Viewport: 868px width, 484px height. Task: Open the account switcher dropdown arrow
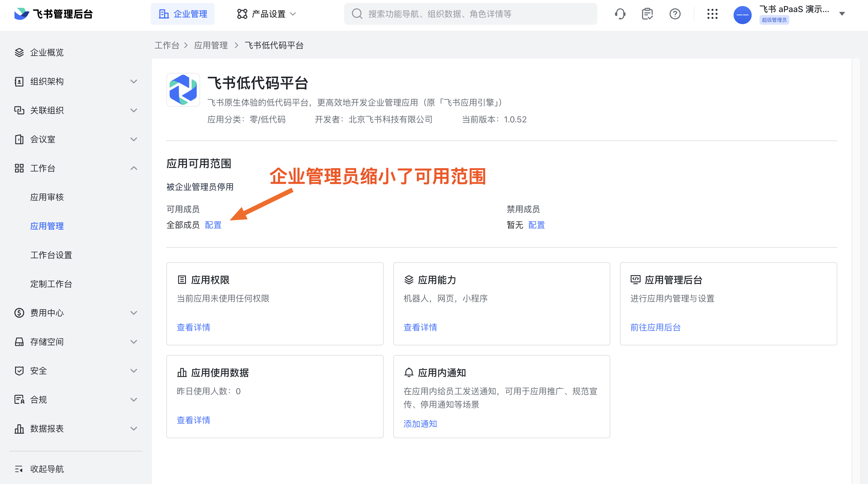click(x=842, y=14)
